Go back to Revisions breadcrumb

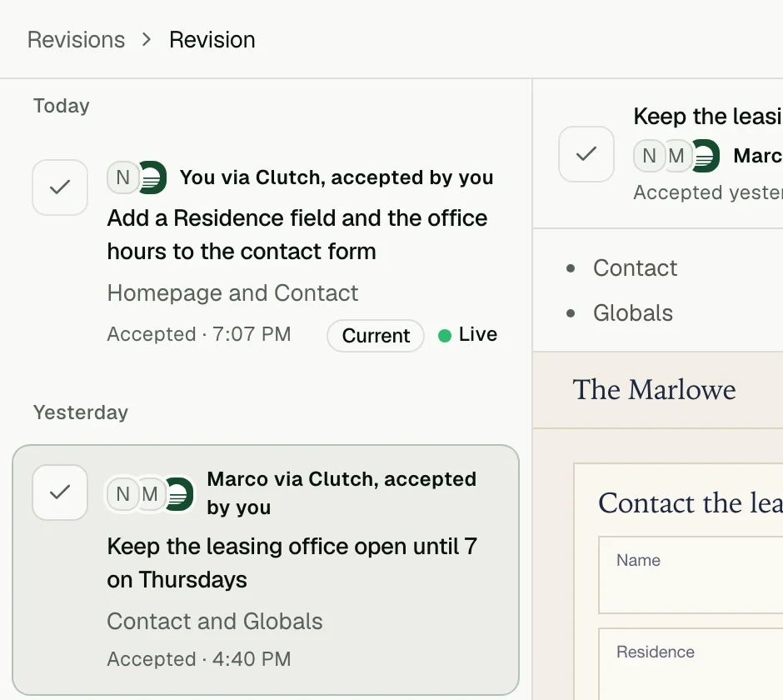pos(76,40)
